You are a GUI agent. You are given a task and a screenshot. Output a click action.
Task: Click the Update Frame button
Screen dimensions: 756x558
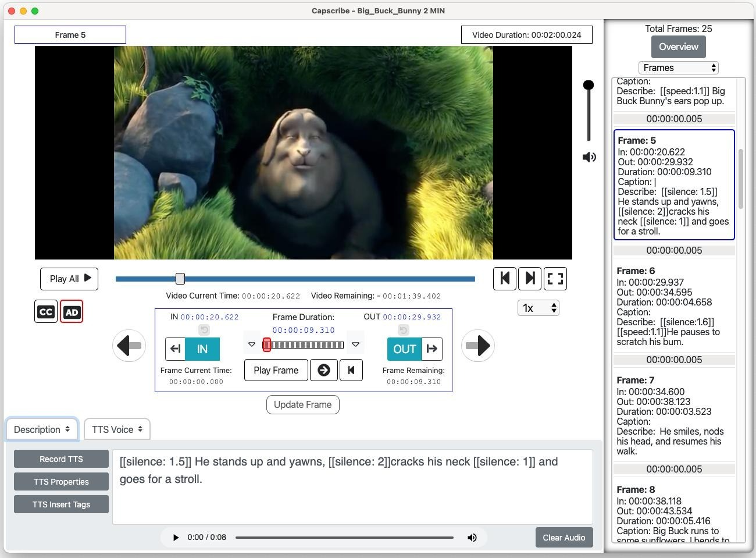pyautogui.click(x=303, y=404)
